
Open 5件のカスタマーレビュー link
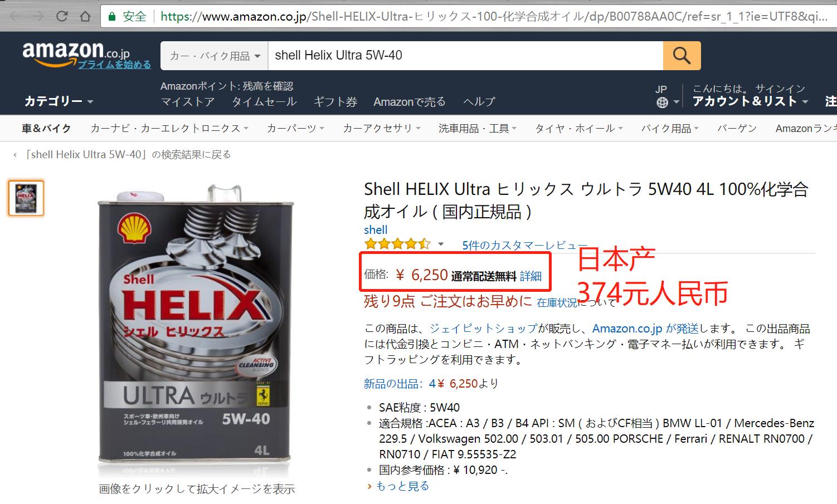coord(524,244)
